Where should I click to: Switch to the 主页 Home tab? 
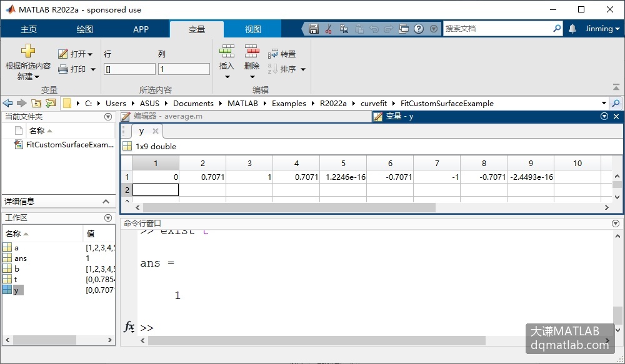tap(29, 29)
